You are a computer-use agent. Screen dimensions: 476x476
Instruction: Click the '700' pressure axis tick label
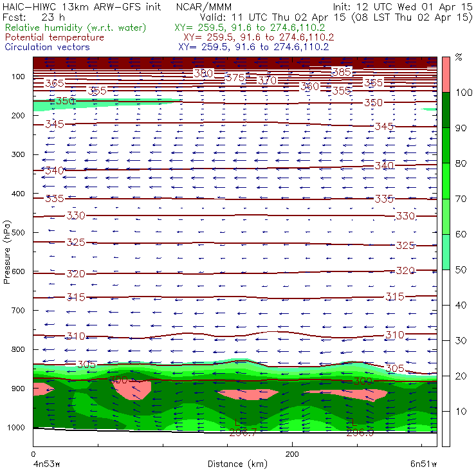point(18,310)
